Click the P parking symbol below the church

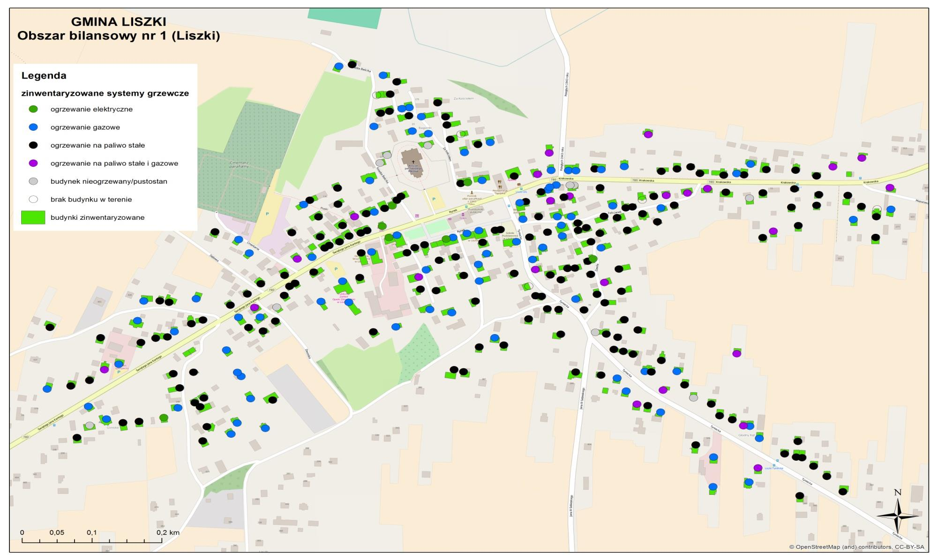(434, 199)
